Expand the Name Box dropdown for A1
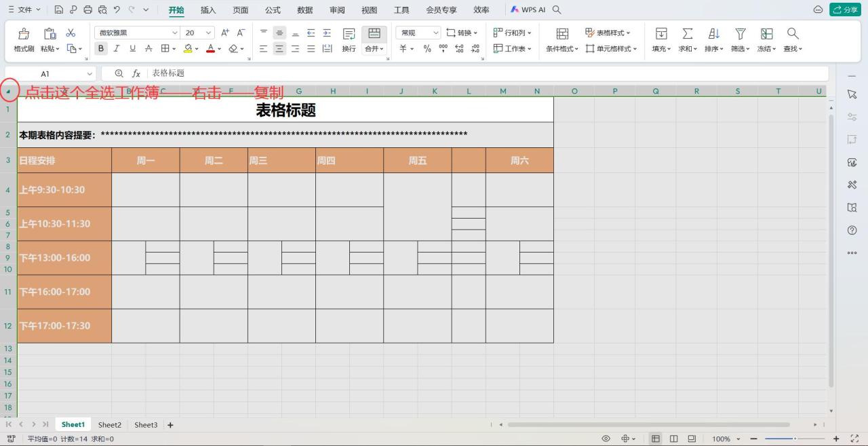 pyautogui.click(x=90, y=73)
